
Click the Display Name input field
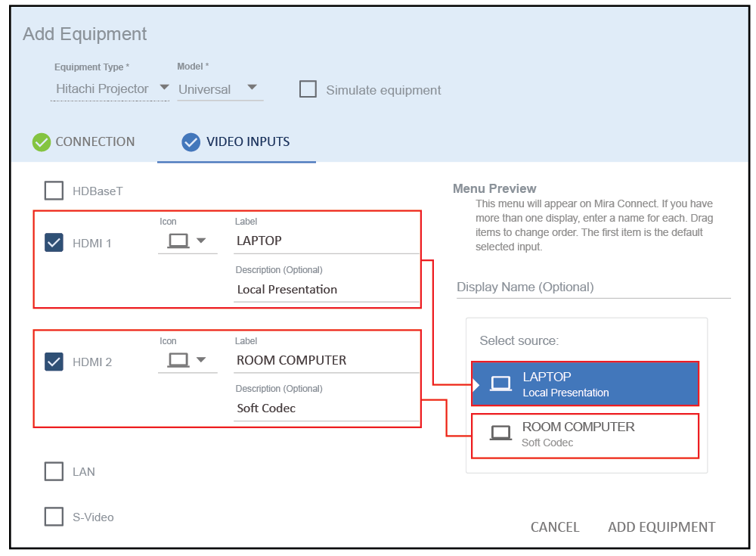coord(593,287)
